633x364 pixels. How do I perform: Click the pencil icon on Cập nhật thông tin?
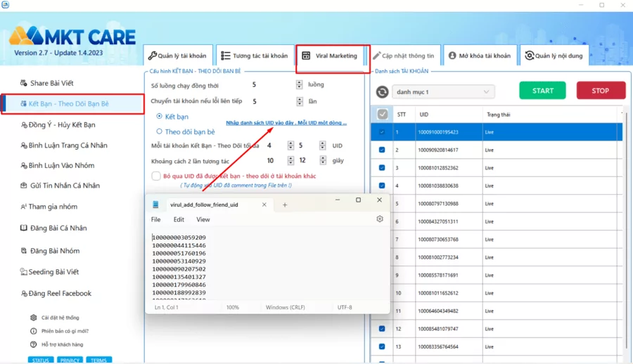pos(376,56)
